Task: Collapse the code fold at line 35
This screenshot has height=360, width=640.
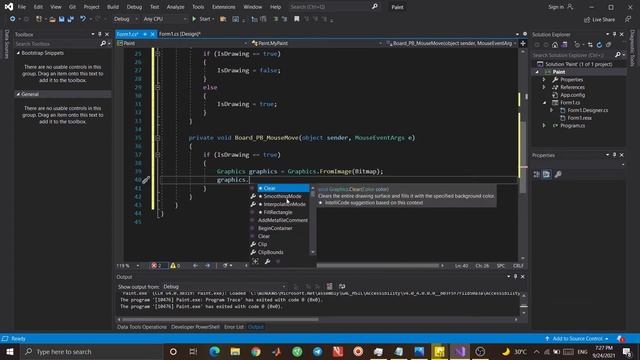Action: tap(158, 138)
